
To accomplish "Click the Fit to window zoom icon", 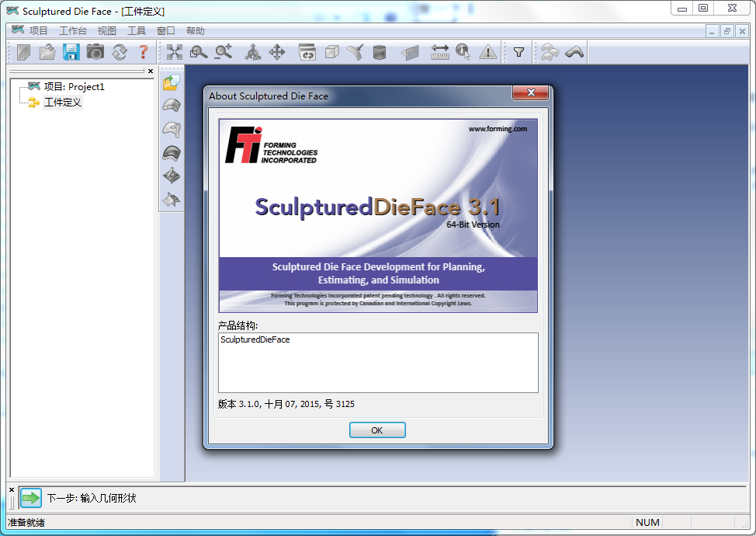I will pos(175,52).
